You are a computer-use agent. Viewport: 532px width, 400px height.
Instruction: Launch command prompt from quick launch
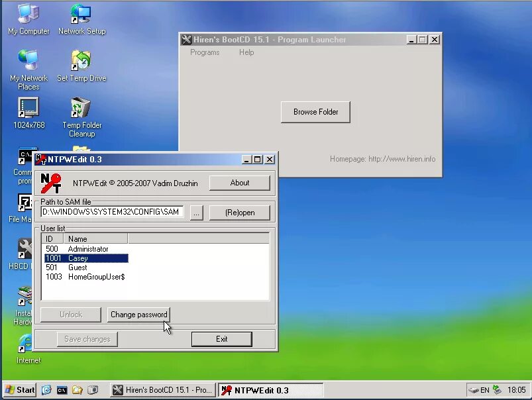[x=62, y=390]
